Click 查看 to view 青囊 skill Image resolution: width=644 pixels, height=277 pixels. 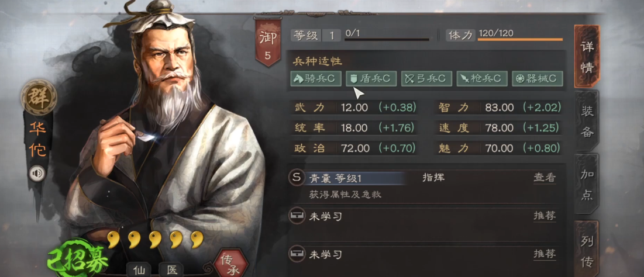pyautogui.click(x=545, y=178)
